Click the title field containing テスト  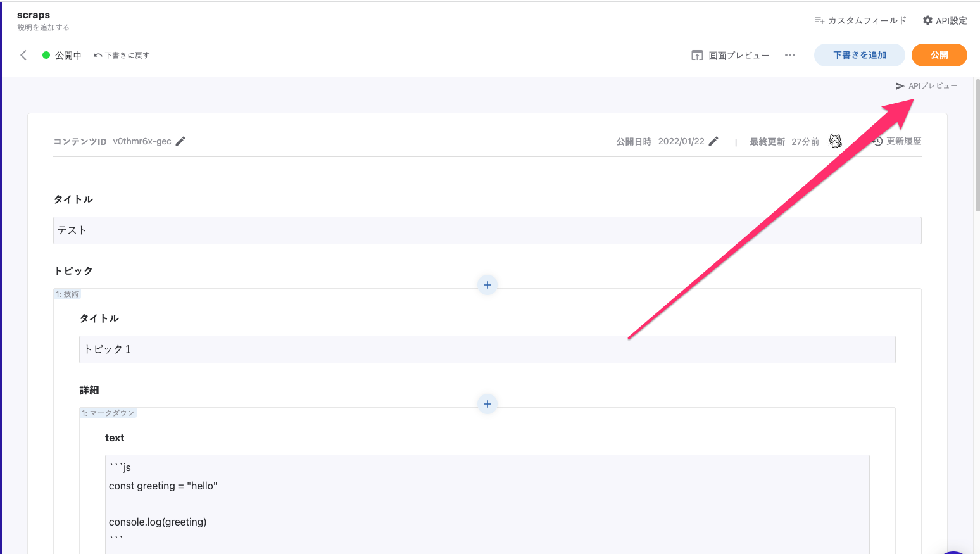[x=487, y=230]
